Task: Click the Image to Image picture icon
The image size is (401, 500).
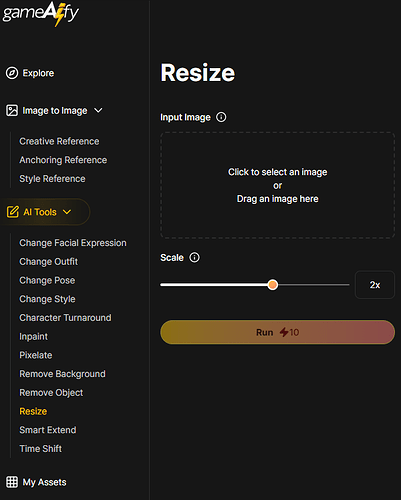Action: coord(12,110)
